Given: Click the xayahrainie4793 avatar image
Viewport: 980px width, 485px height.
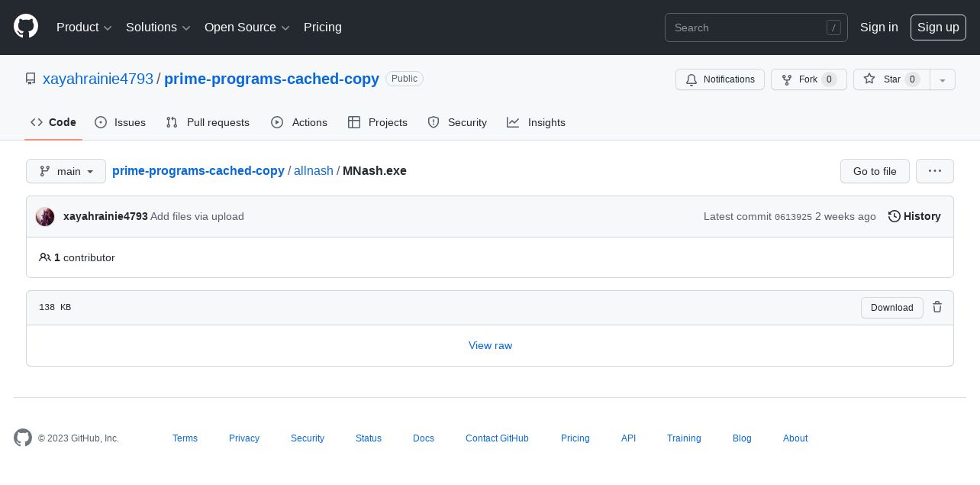Looking at the screenshot, I should [45, 217].
